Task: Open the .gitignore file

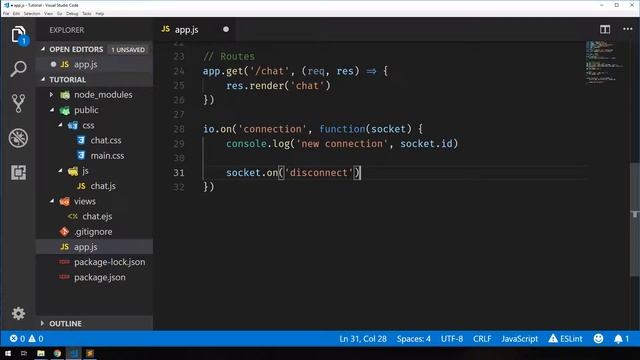Action: click(x=93, y=231)
